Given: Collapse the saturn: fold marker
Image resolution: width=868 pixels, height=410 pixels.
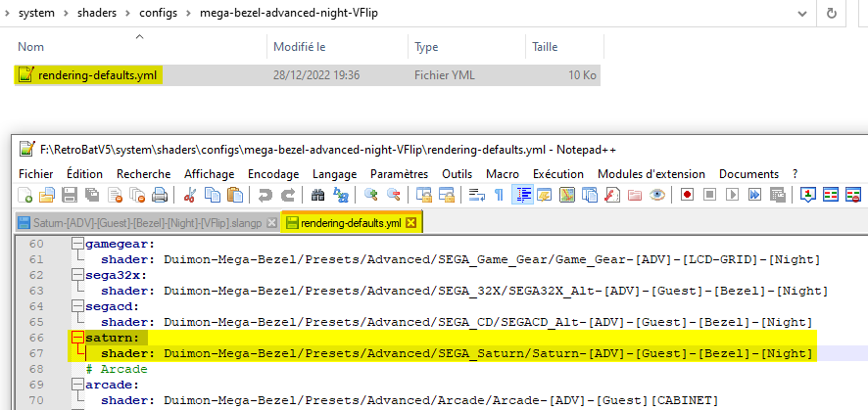Looking at the screenshot, I should pos(76,338).
